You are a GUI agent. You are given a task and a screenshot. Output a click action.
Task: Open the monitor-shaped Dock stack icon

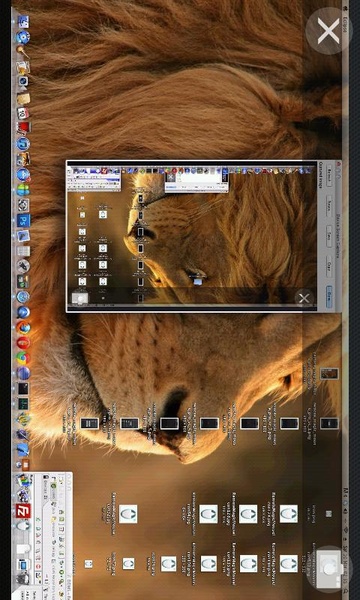[x=23, y=563]
